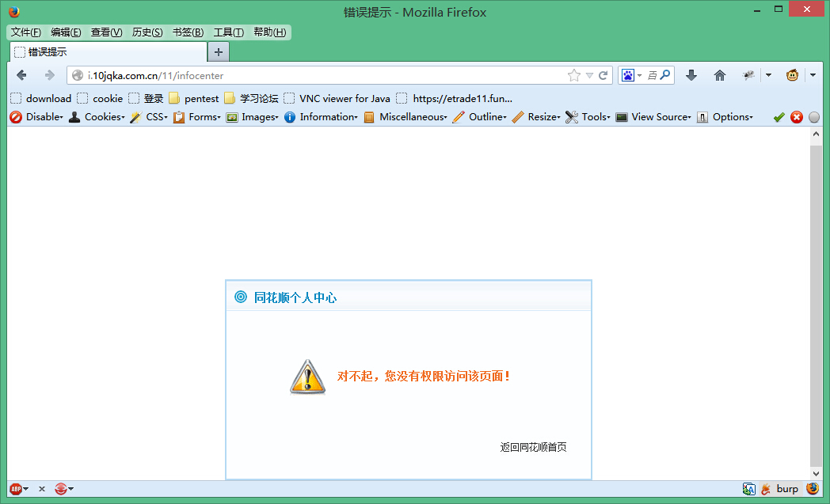Click the vertical scrollbar down arrow
Screen dimensions: 830x504
click(816, 474)
